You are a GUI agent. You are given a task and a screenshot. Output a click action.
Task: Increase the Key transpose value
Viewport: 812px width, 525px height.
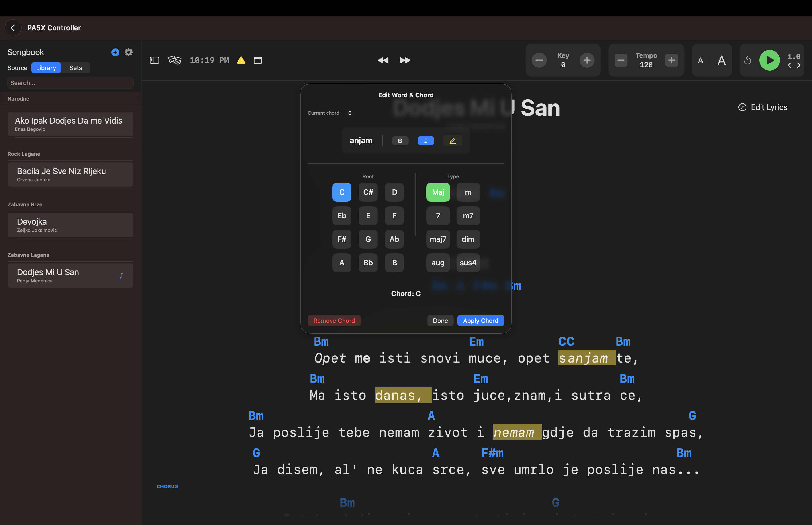(587, 60)
